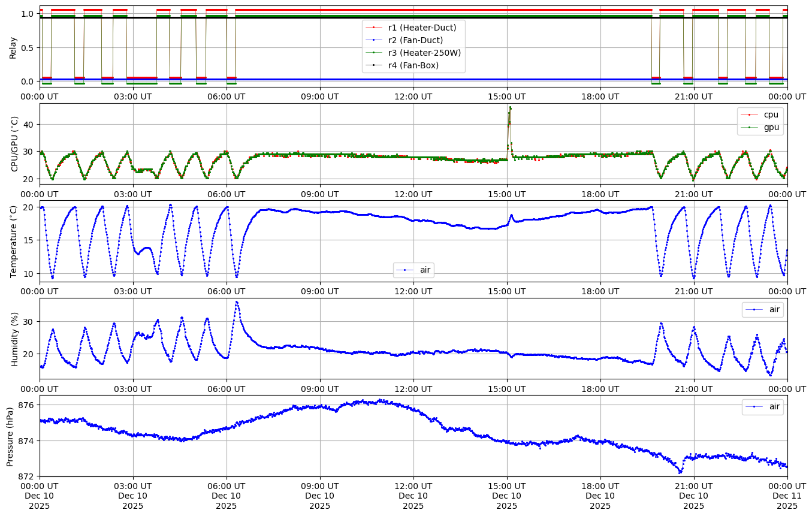Click the pressure minimum dip near 20:30 UT

[680, 472]
